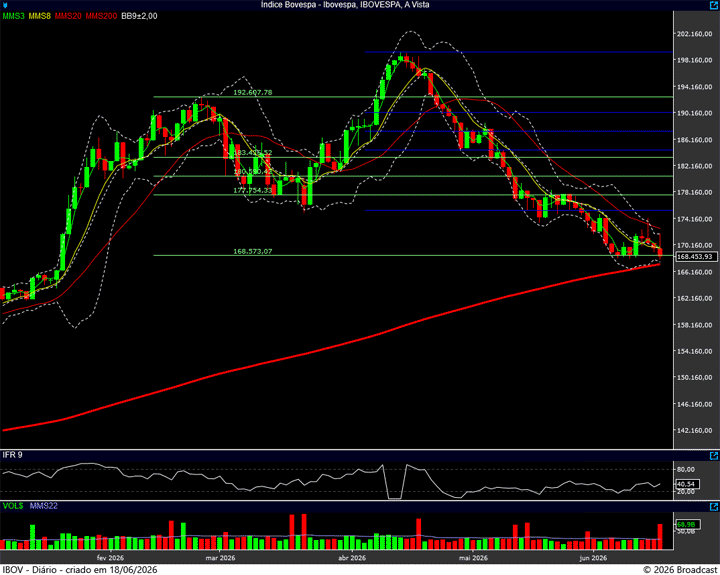The width and height of the screenshot is (720, 575).
Task: Click the 150.160,00 price axis value
Action: point(694,378)
